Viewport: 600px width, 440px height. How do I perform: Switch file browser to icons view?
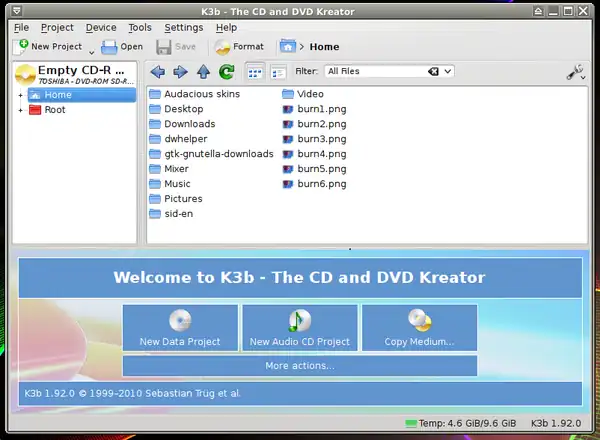[255, 72]
